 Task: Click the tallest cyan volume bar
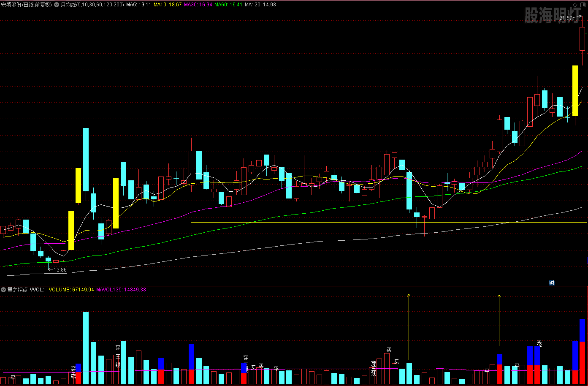[x=86, y=348]
